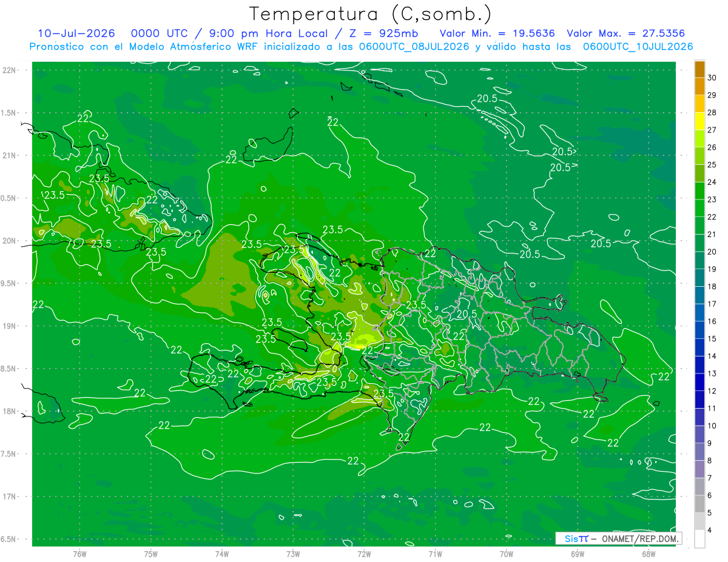Click initialization time "0600UTC_08JUL2026"
Viewport: 728px width, 562px height.
415,47
